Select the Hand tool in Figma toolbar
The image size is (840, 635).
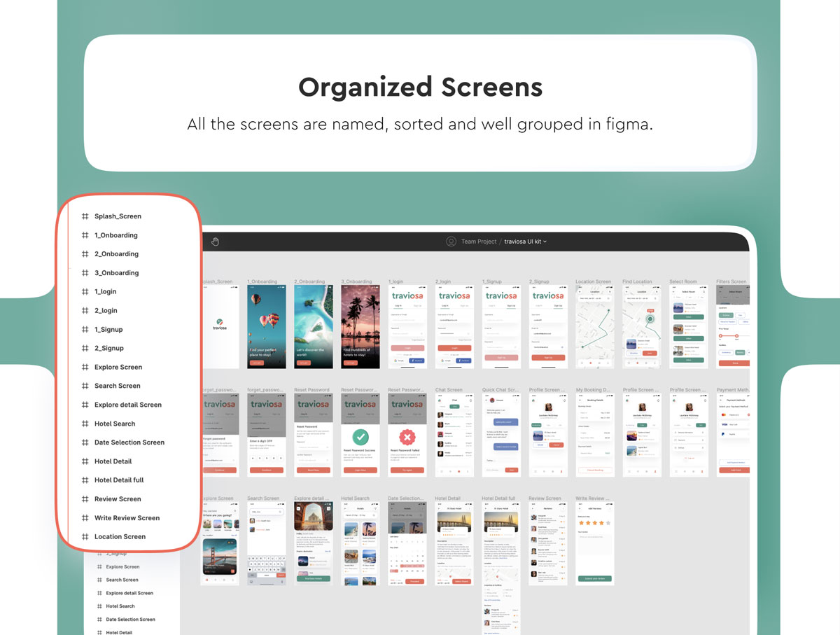[x=216, y=242]
